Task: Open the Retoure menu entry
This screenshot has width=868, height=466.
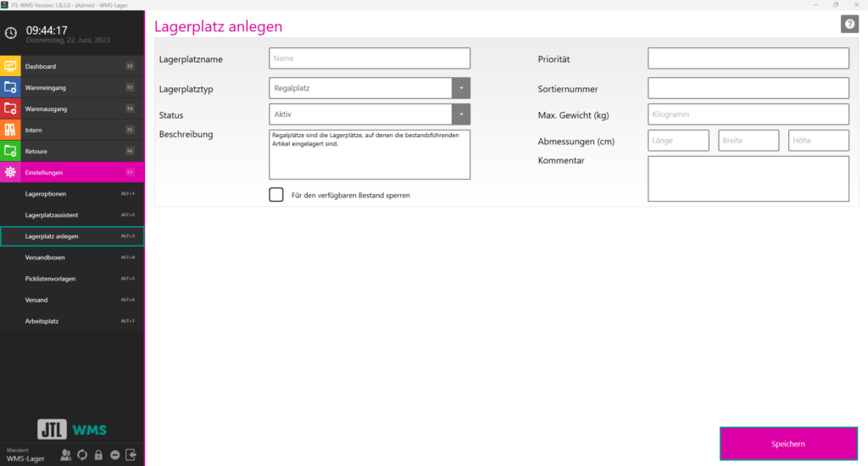Action: (x=72, y=151)
